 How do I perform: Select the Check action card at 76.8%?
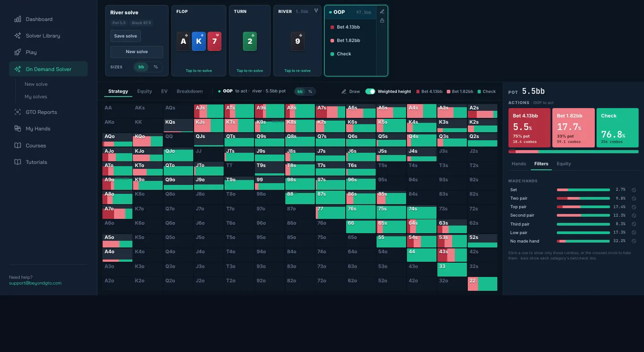[618, 128]
